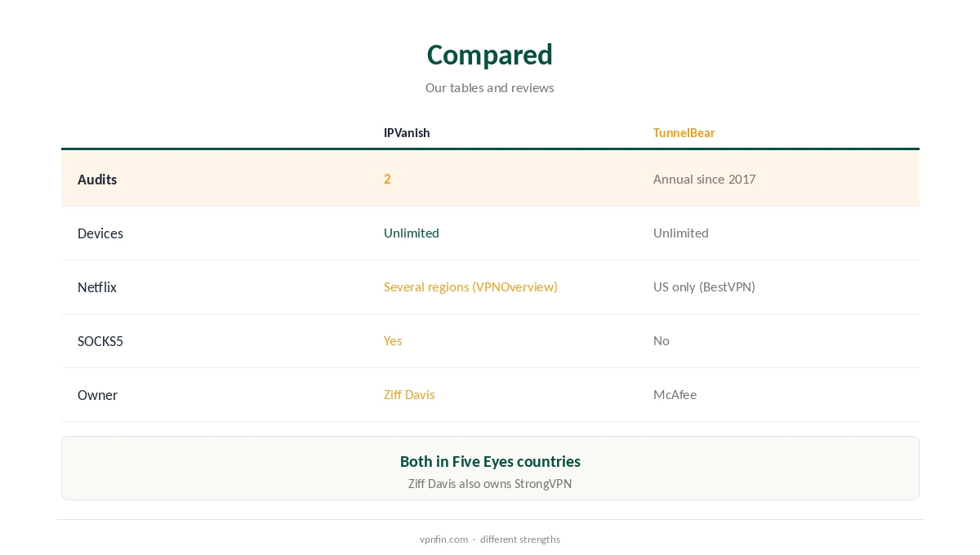The height and width of the screenshot is (555, 980).
Task: Click 'Ziff Davis also owns StrongVPN' text
Action: [490, 484]
